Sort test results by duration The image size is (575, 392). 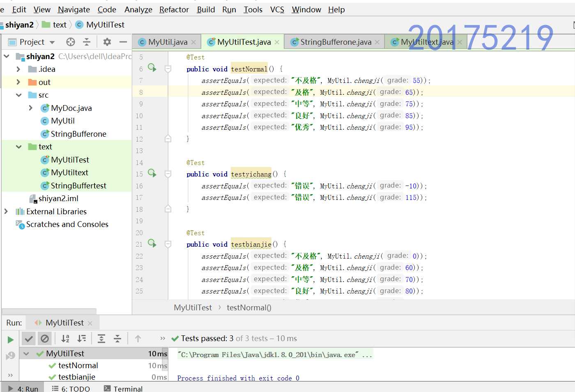82,339
